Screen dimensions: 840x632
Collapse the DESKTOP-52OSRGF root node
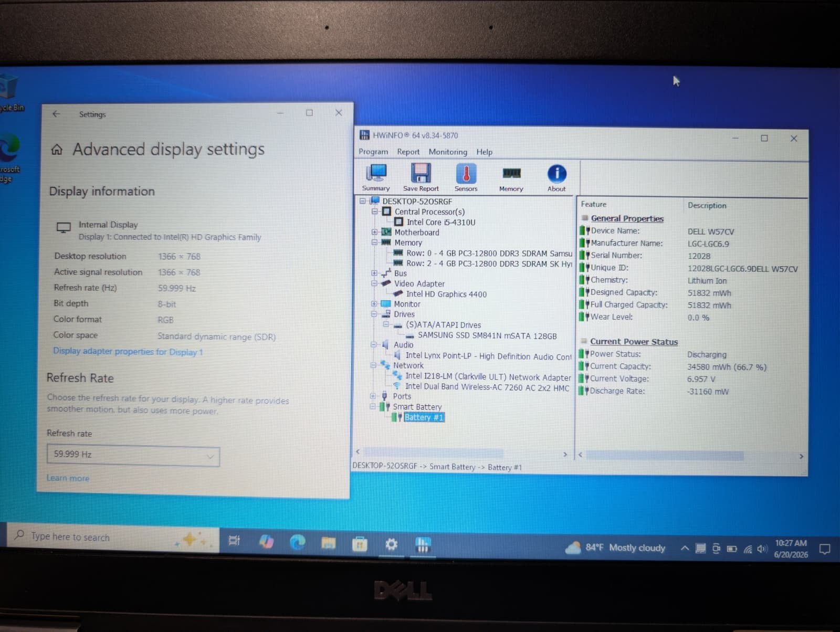point(362,201)
